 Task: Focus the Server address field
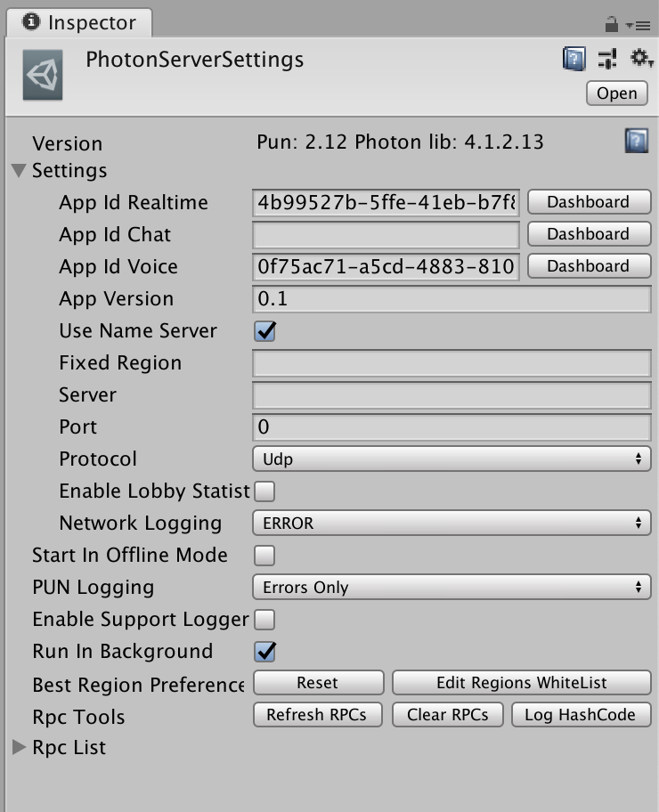pyautogui.click(x=452, y=395)
